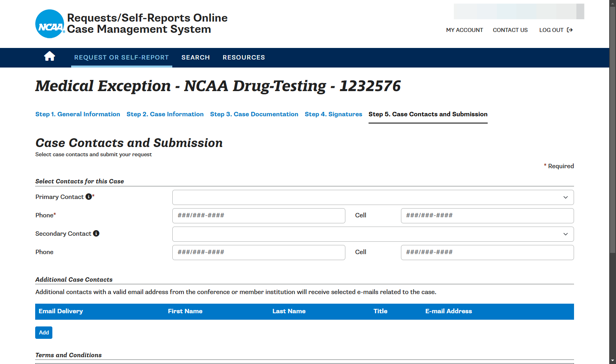Click the Contact Us link
Image resolution: width=616 pixels, height=364 pixels.
510,30
